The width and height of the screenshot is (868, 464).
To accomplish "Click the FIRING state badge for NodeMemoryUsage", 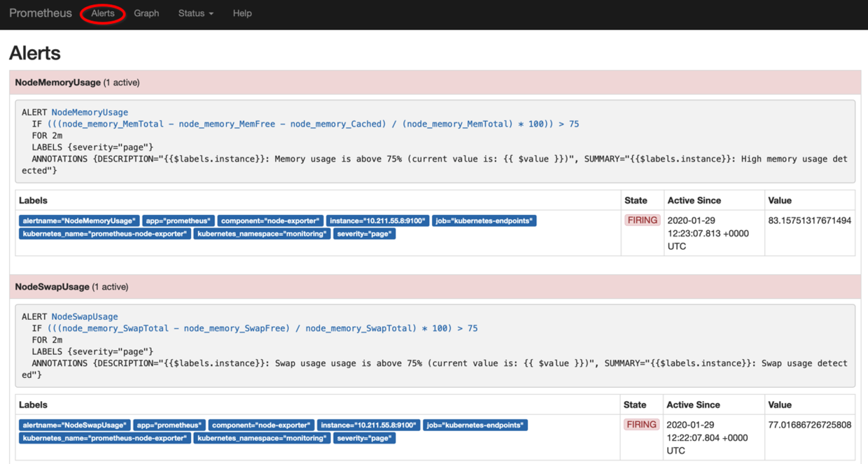I will click(x=642, y=220).
